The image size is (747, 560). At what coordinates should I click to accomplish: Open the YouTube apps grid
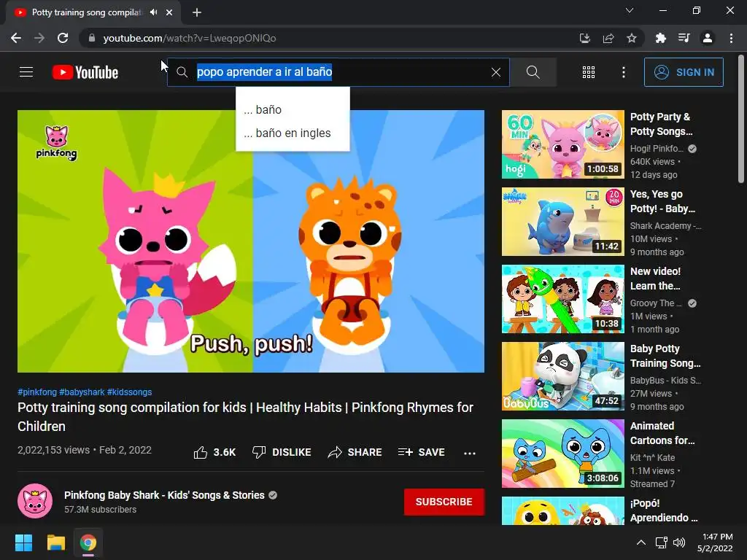point(589,72)
